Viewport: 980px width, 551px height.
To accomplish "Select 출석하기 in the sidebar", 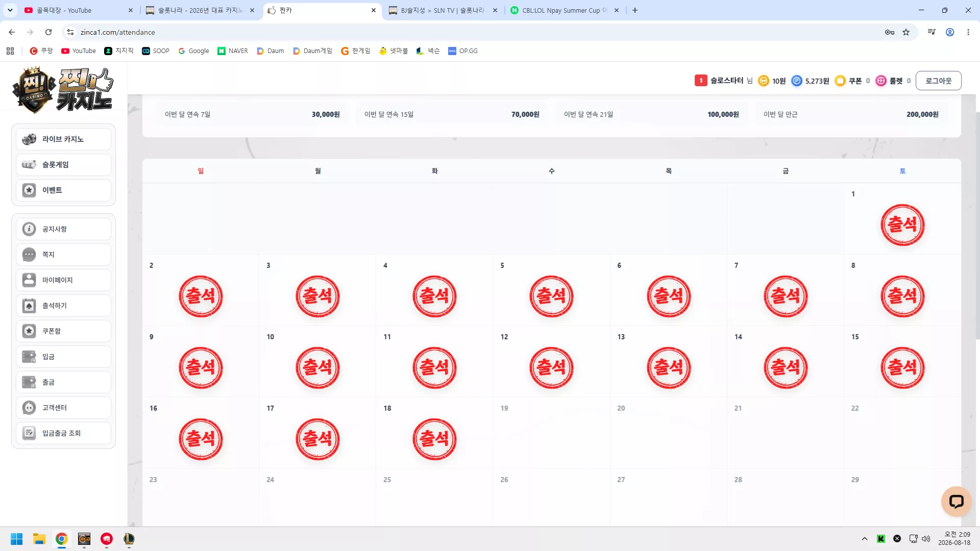I will 63,306.
